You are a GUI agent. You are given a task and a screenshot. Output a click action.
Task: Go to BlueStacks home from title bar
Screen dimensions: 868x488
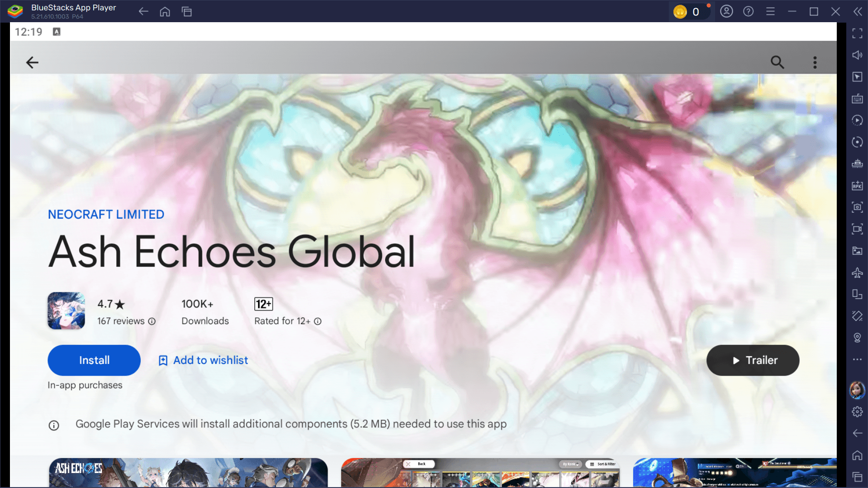[165, 12]
